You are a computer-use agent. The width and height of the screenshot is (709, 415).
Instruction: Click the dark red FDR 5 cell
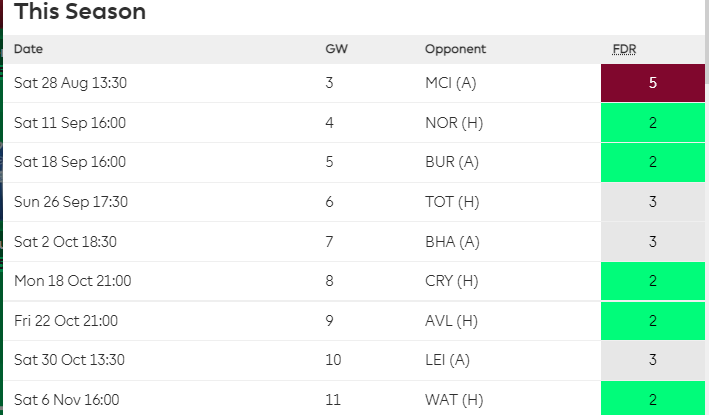(652, 83)
